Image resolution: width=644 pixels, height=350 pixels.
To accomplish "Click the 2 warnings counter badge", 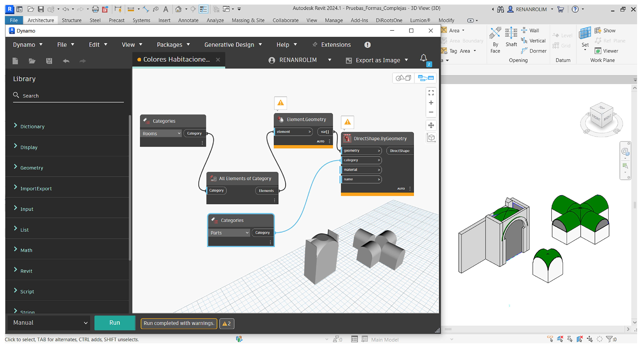I will click(227, 323).
